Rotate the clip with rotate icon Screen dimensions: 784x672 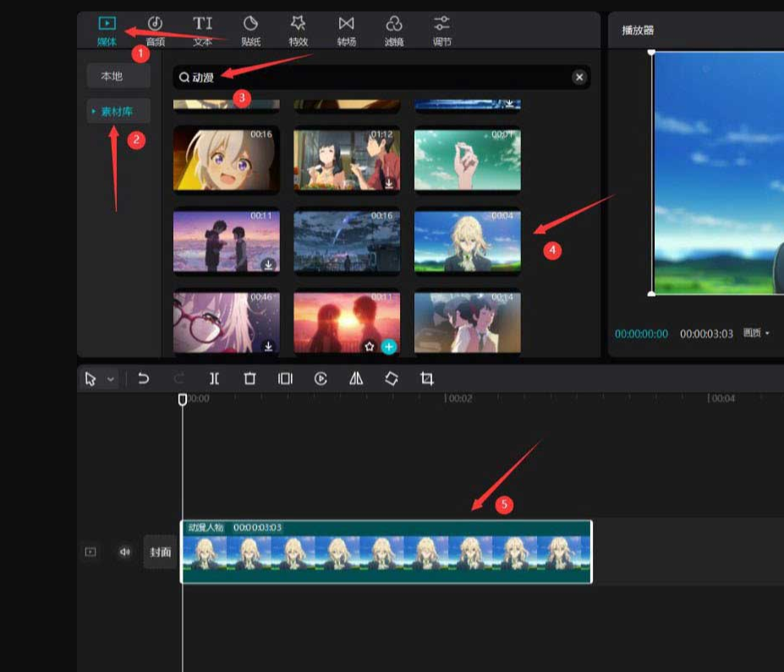click(x=392, y=378)
